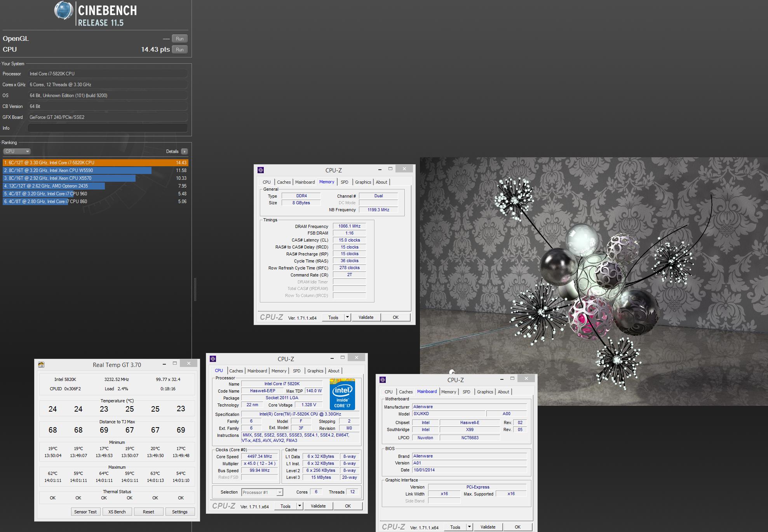Click Intel Core i7 logo in CPU-Z
768x532 pixels.
tap(342, 394)
